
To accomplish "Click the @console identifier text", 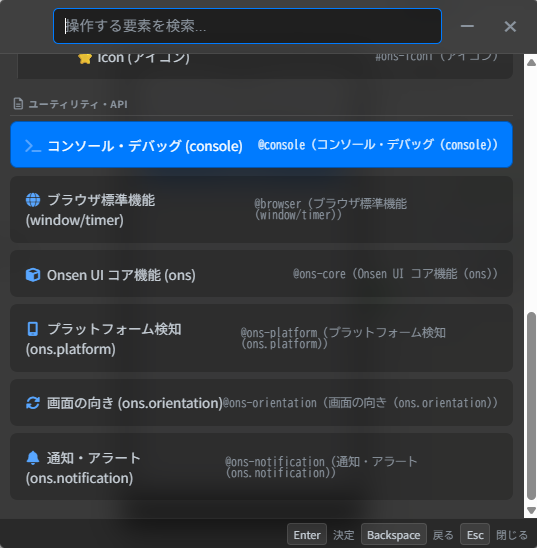I will (378, 145).
